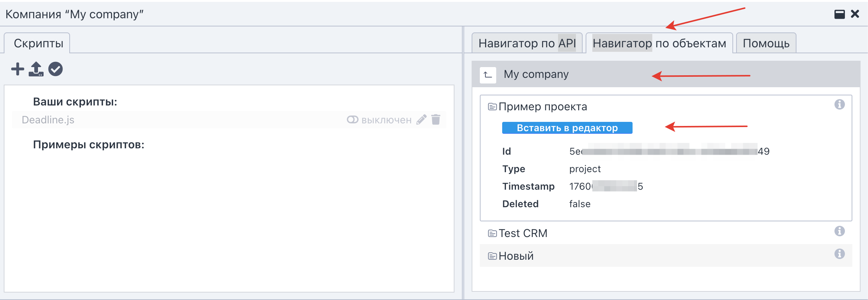
Task: Select the Навигатор по объектам tab
Action: [x=659, y=44]
